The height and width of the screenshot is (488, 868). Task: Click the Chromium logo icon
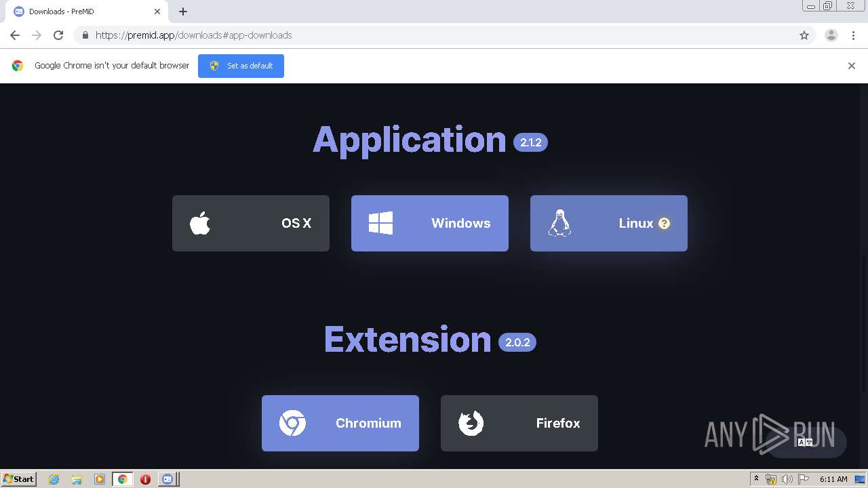click(292, 423)
